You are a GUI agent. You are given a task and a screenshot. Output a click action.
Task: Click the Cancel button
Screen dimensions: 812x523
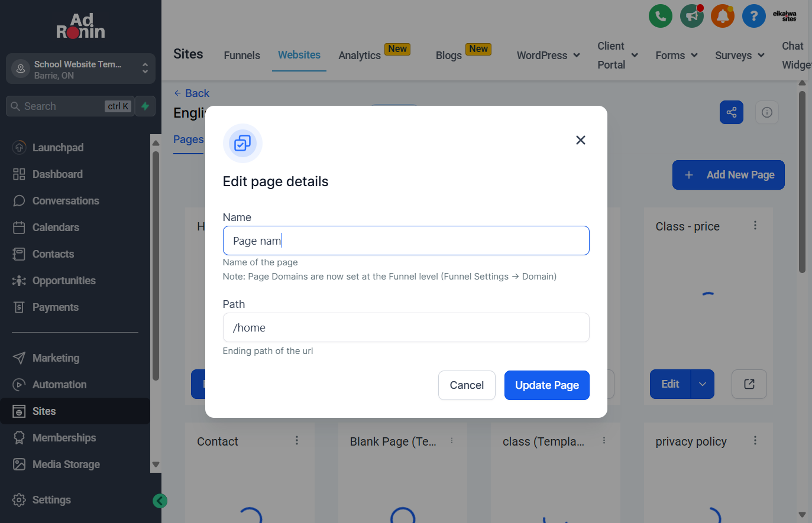[x=467, y=385]
